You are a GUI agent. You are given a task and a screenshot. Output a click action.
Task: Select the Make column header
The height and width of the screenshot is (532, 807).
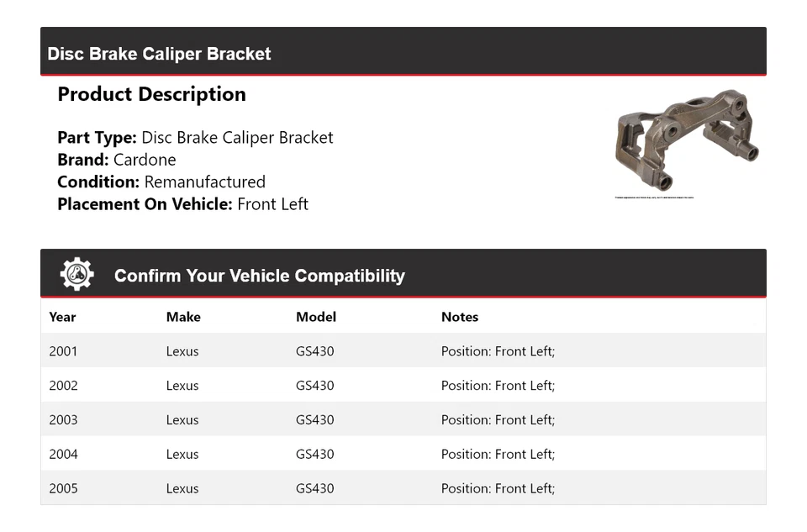tap(183, 317)
